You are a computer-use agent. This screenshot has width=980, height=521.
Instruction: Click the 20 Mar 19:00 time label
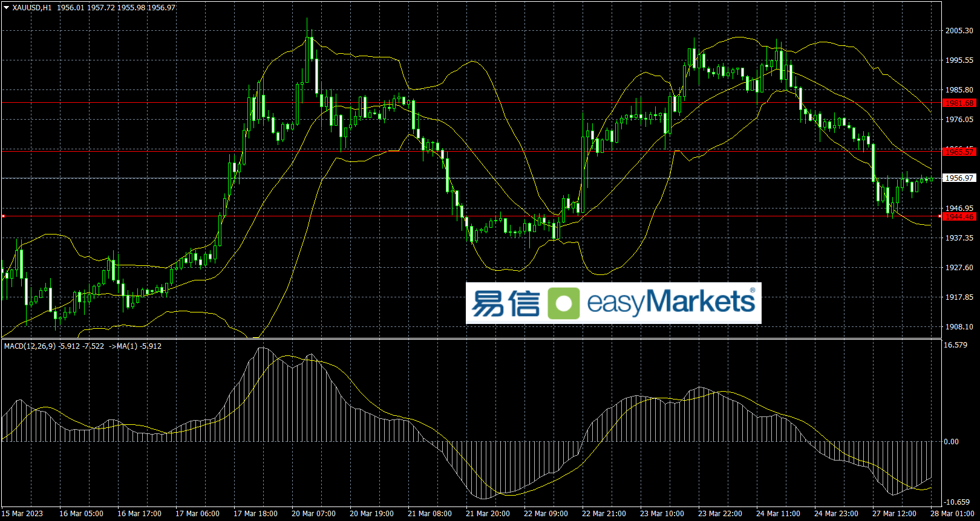pos(371,514)
